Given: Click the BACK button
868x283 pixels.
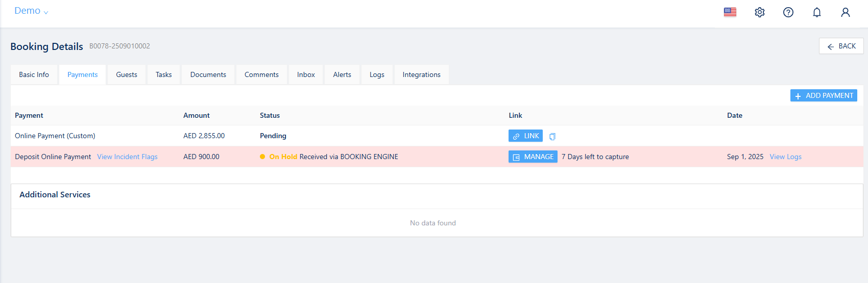Looking at the screenshot, I should click(841, 46).
